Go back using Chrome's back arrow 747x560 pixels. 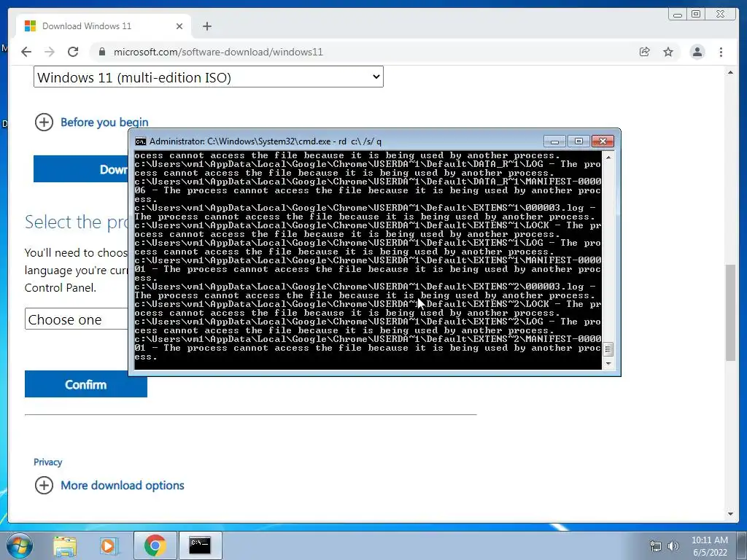tap(26, 52)
